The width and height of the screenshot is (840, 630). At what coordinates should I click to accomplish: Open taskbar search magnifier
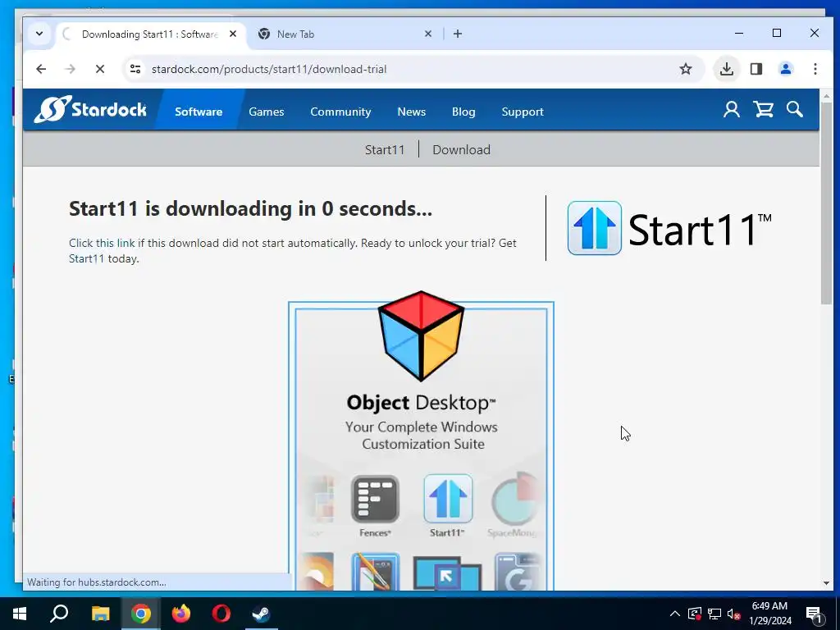click(x=59, y=614)
